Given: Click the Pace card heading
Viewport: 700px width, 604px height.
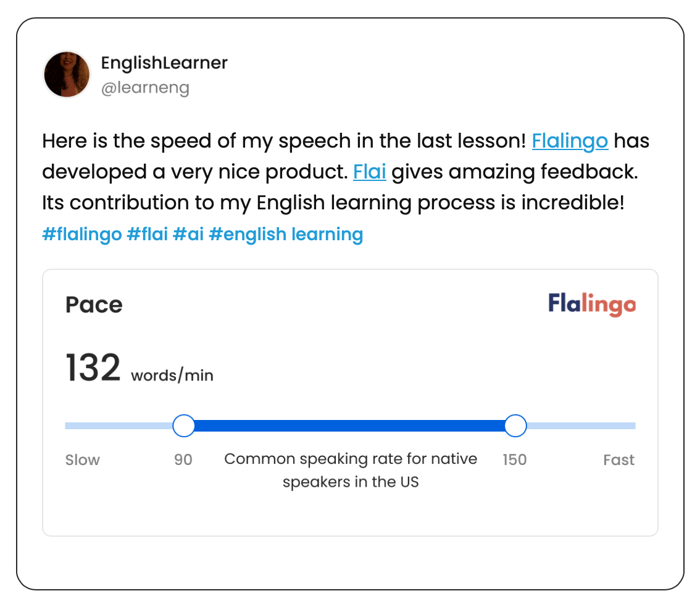Looking at the screenshot, I should (x=94, y=304).
